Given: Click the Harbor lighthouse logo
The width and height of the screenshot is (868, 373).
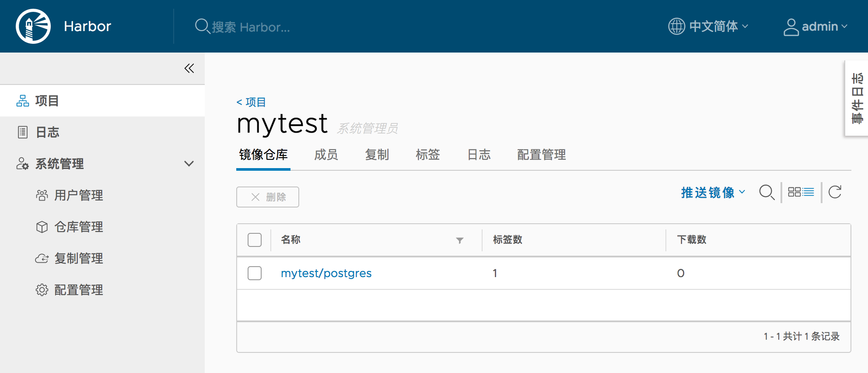Looking at the screenshot, I should tap(33, 26).
